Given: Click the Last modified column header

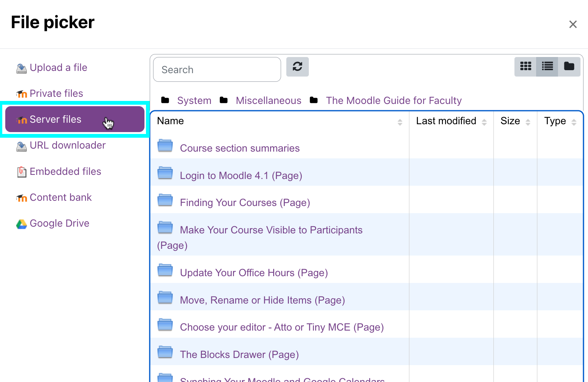Looking at the screenshot, I should (446, 121).
